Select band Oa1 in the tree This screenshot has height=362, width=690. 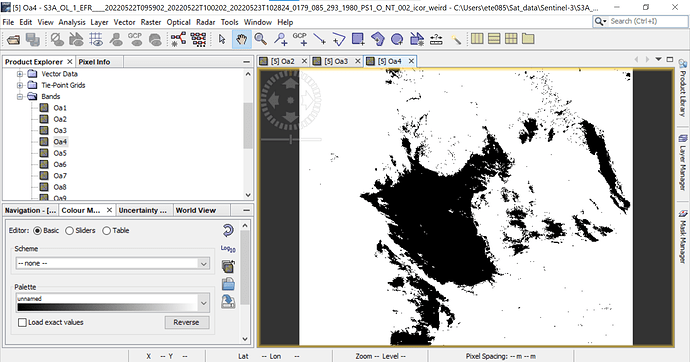click(x=60, y=108)
